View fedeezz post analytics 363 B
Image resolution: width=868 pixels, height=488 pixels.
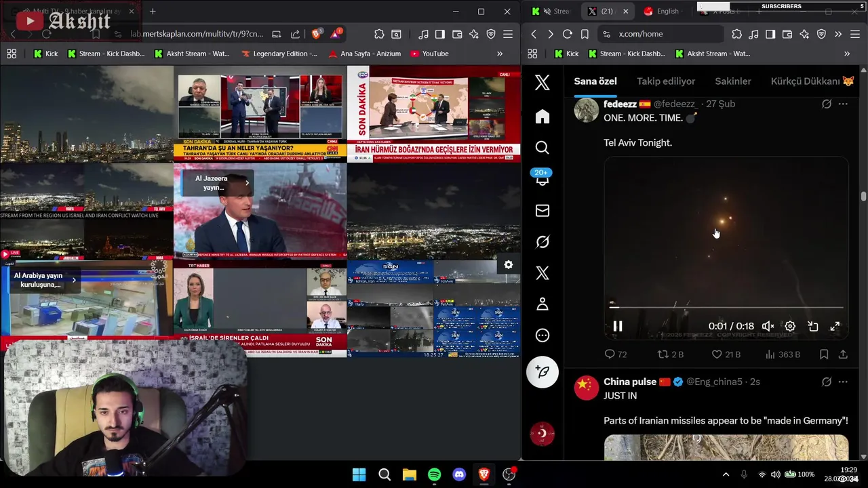point(783,354)
